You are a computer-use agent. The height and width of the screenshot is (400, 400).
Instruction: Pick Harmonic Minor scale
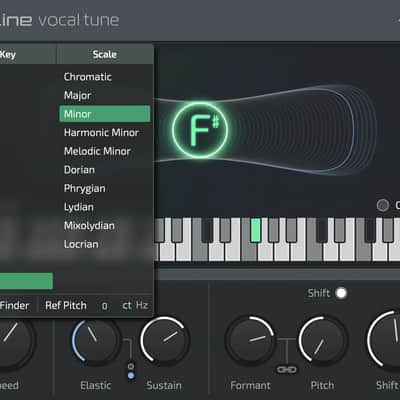tap(101, 133)
